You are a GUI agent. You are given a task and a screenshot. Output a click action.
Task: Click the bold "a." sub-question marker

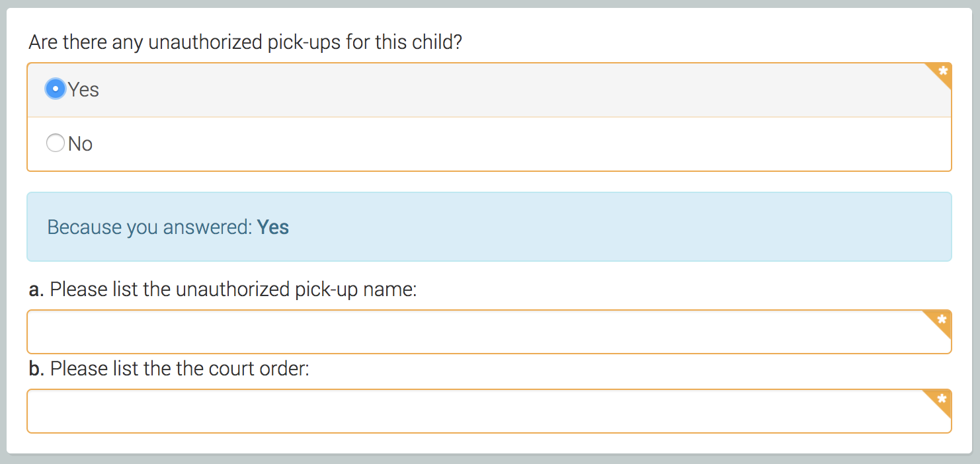[x=36, y=290]
